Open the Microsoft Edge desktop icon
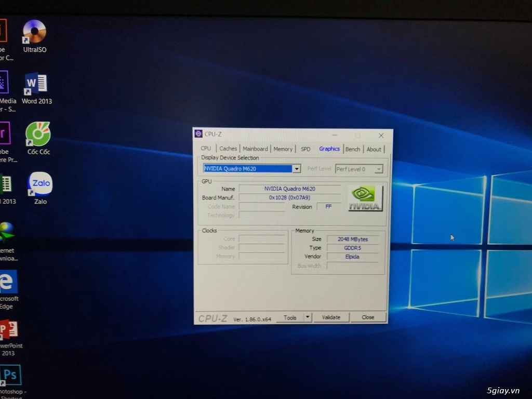532x399 pixels. [8, 289]
